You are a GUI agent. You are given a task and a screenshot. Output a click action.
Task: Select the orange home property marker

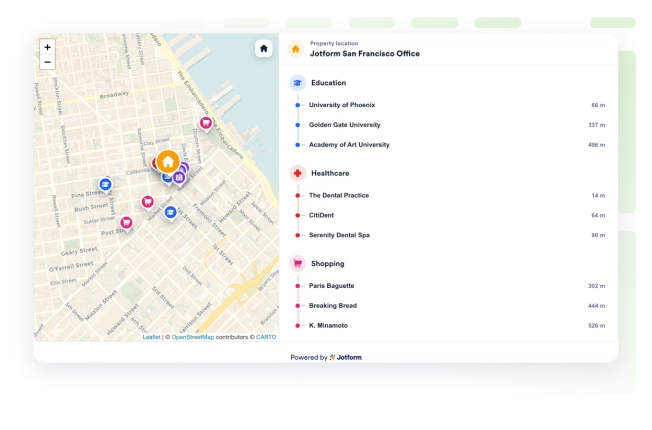click(x=168, y=162)
